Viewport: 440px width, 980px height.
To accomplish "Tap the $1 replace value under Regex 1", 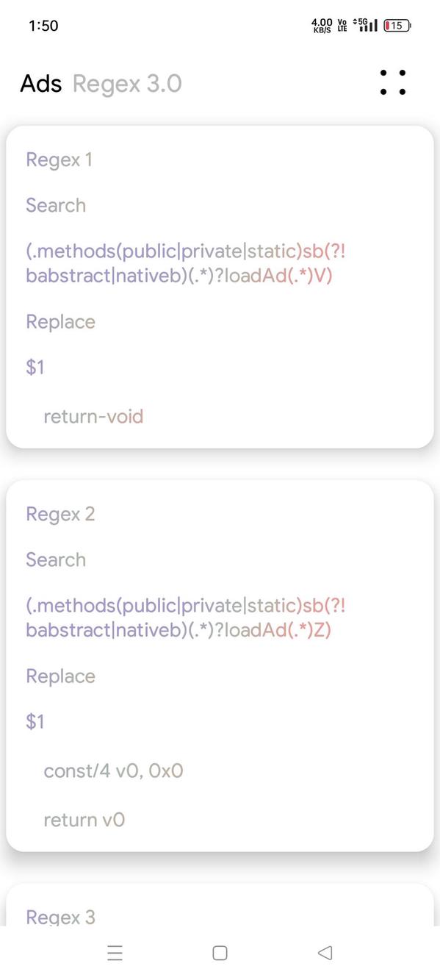I will point(35,367).
